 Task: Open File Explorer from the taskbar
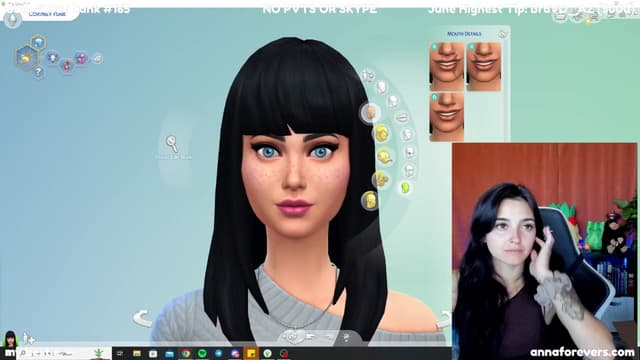(x=137, y=353)
